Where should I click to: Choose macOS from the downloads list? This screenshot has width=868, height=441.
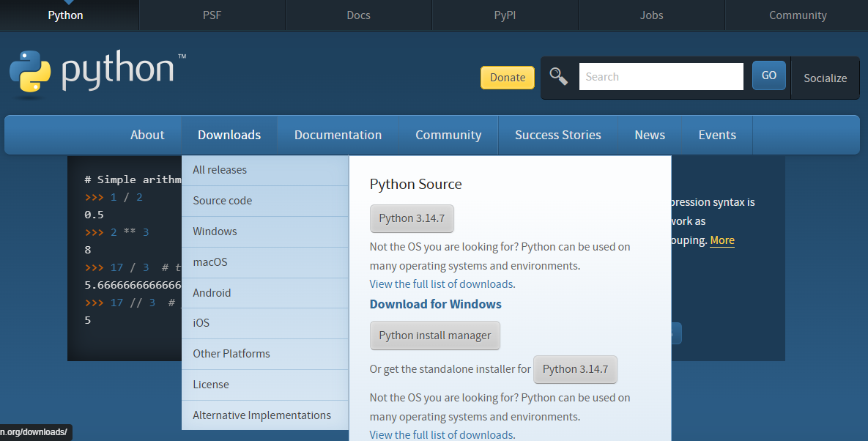point(264,262)
